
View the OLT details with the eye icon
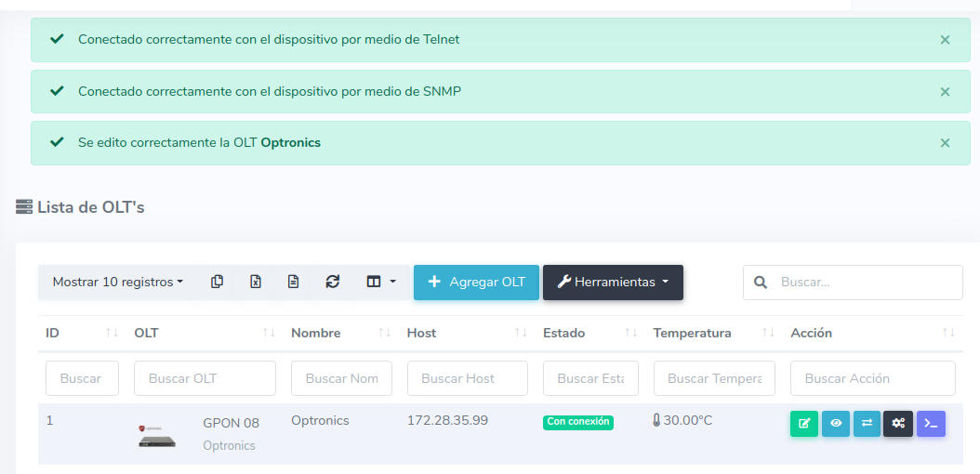coord(836,424)
